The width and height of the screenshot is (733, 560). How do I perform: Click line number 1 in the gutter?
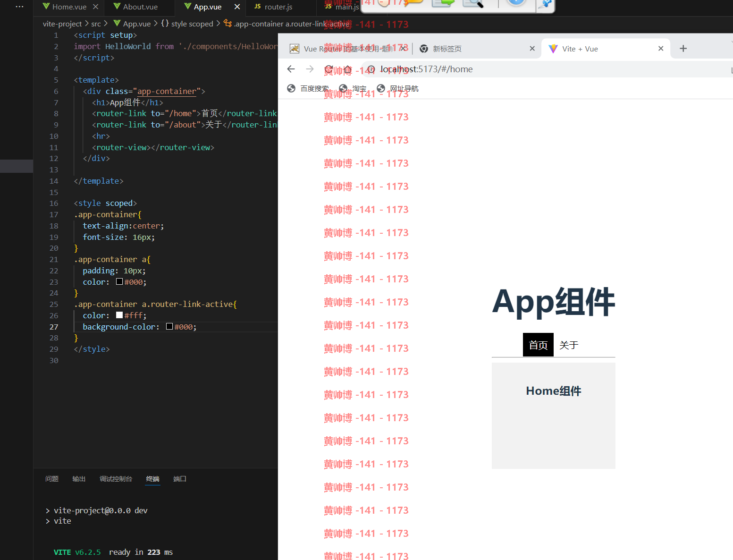pyautogui.click(x=56, y=35)
